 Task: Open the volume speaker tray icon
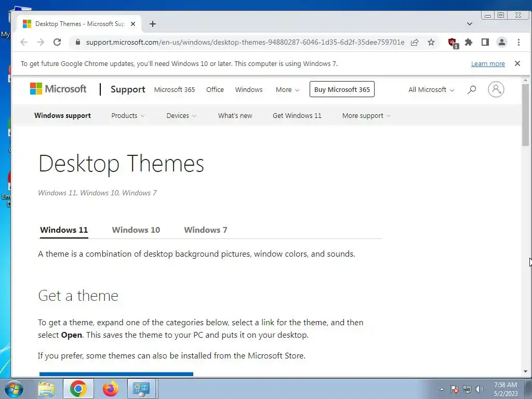pos(480,389)
